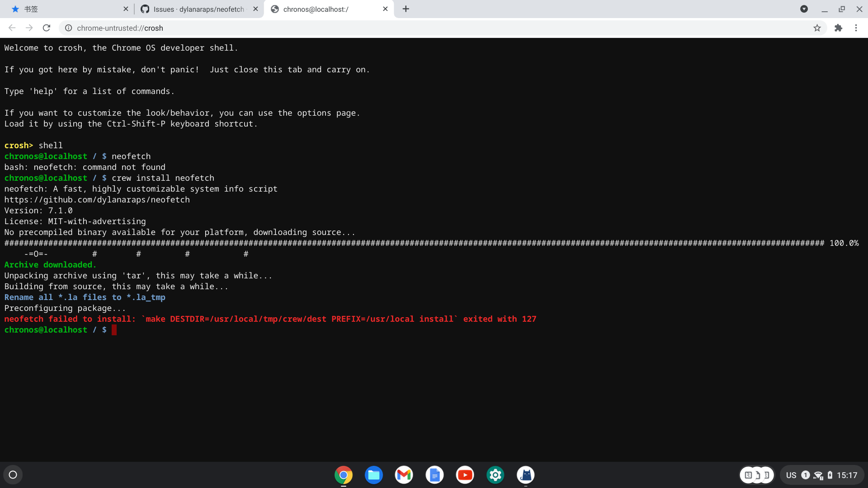This screenshot has height=488, width=868.
Task: Switch to the Issues dylanaraps/neofetch tab
Action: pyautogui.click(x=199, y=9)
